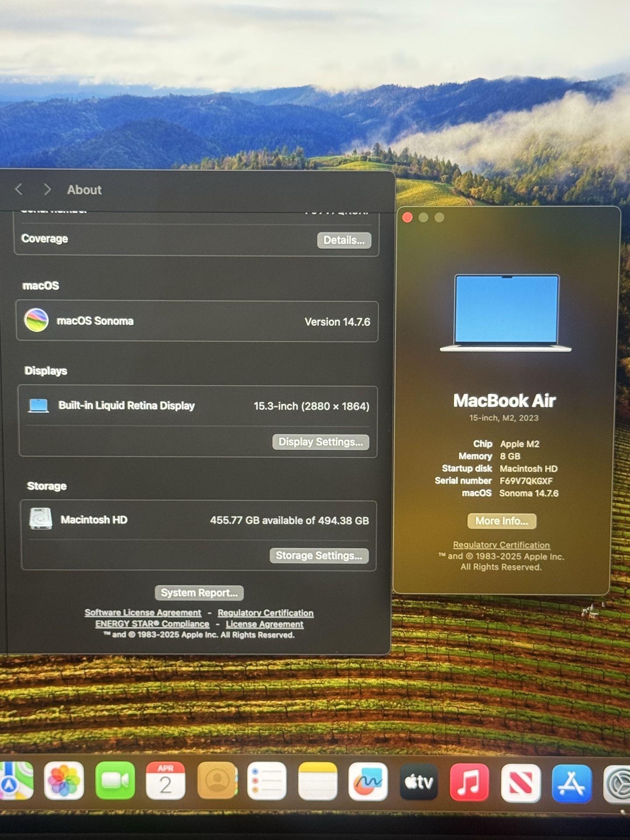Open the ENERGY STAR Compliance link
Screen dimensions: 630x840
152,624
